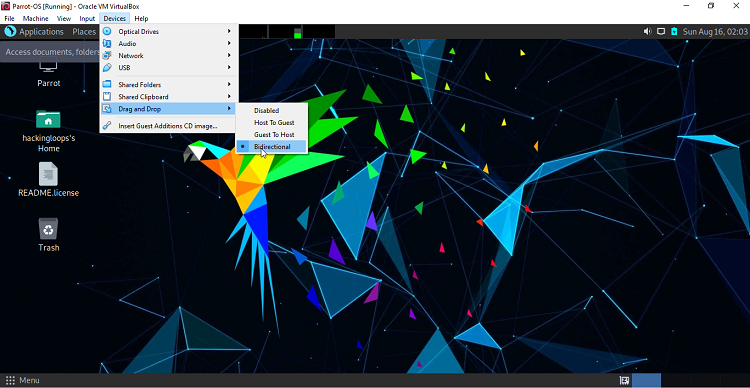Open hackingloops's Home folder icon
Image resolution: width=750 pixels, height=388 pixels.
(48, 119)
